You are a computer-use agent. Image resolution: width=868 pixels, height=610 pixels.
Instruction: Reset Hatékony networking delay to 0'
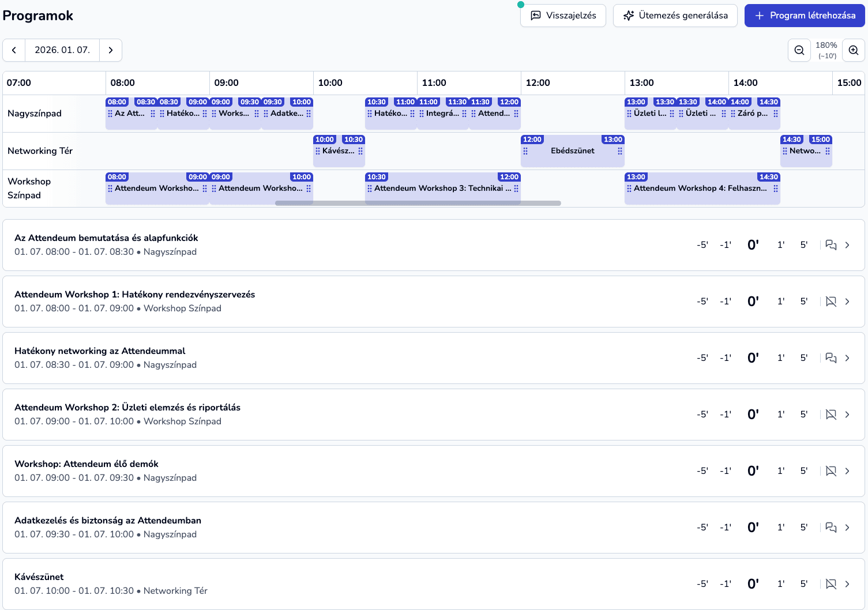753,357
